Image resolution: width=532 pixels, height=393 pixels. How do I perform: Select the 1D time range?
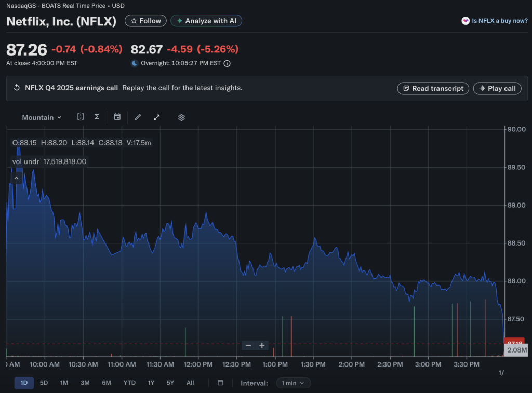(24, 383)
